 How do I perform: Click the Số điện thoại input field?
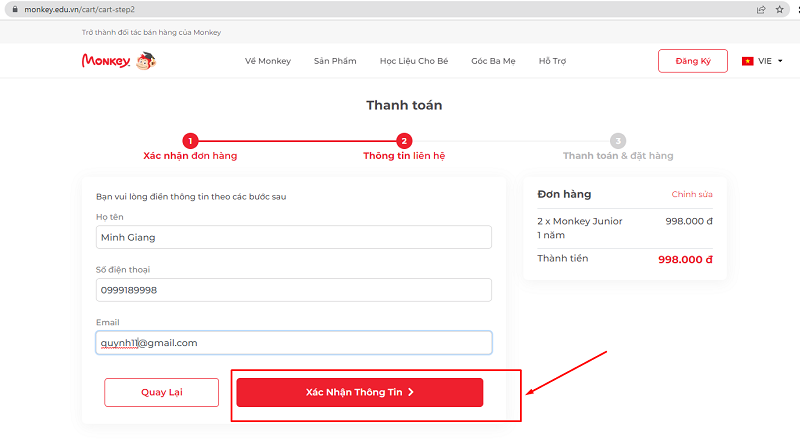294,290
